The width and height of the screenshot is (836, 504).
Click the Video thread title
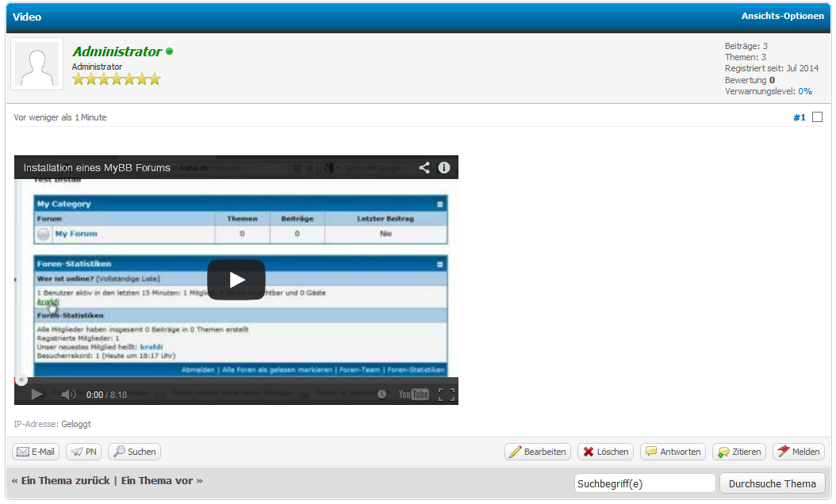point(27,17)
